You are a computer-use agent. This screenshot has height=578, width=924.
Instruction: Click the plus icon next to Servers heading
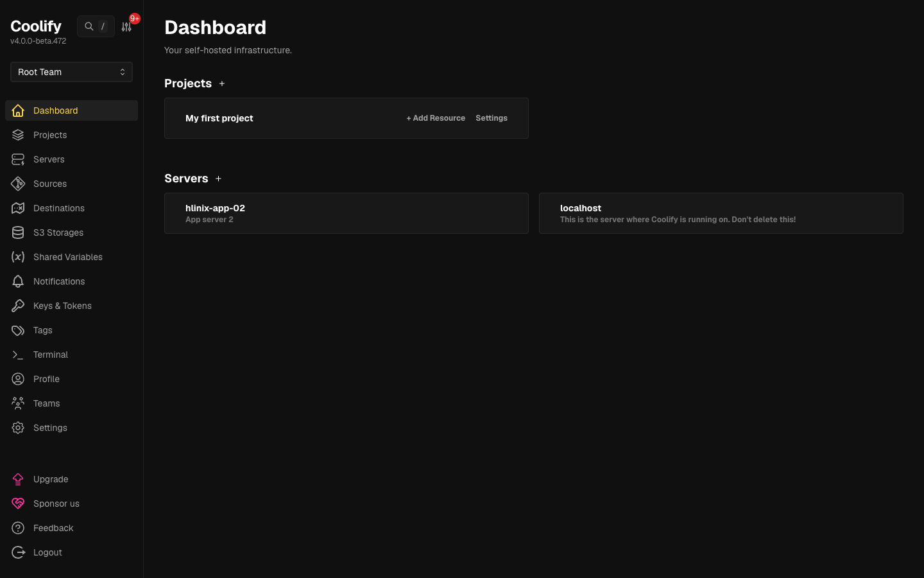point(218,179)
